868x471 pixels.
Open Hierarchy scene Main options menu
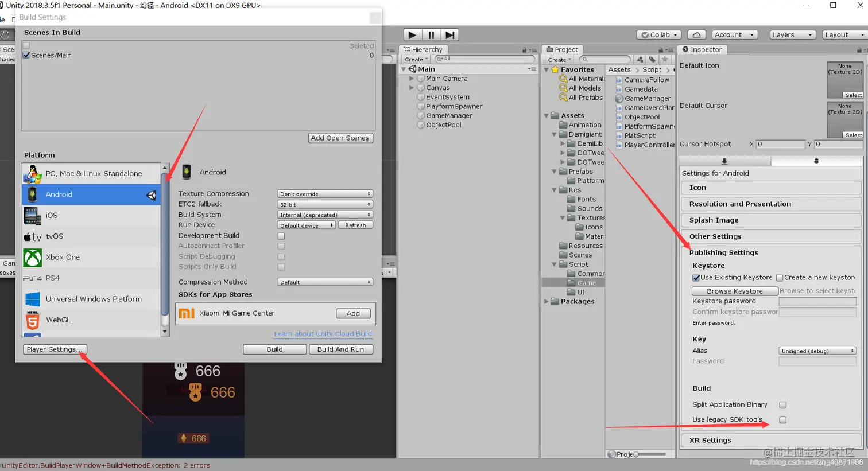click(532, 69)
